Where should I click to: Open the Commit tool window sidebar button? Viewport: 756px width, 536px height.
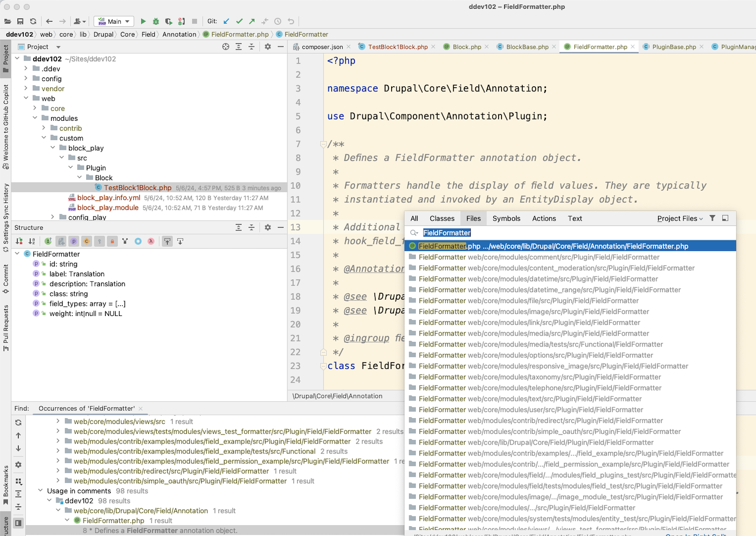pyautogui.click(x=6, y=279)
